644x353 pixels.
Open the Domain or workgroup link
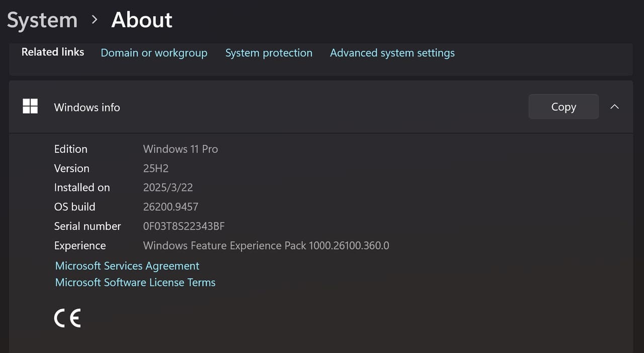[154, 53]
